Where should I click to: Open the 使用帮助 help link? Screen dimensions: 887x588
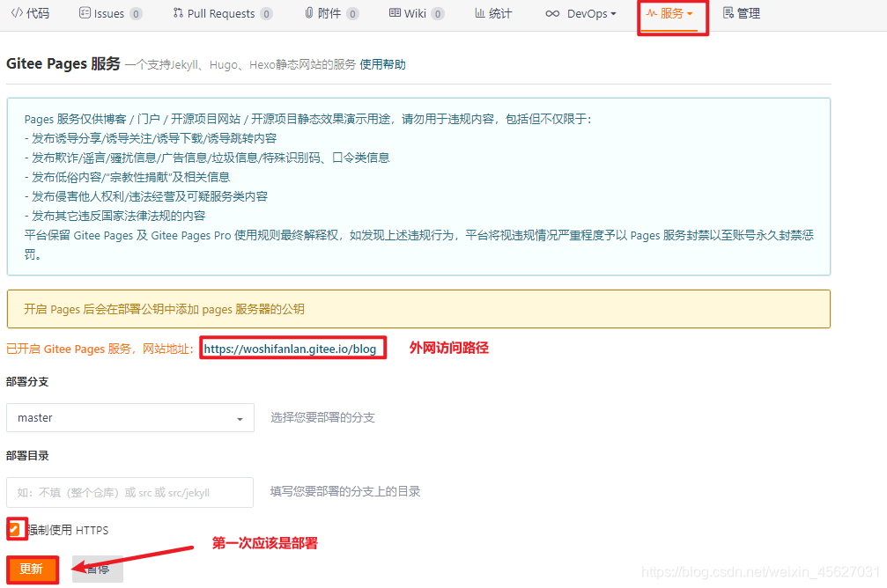tap(383, 64)
